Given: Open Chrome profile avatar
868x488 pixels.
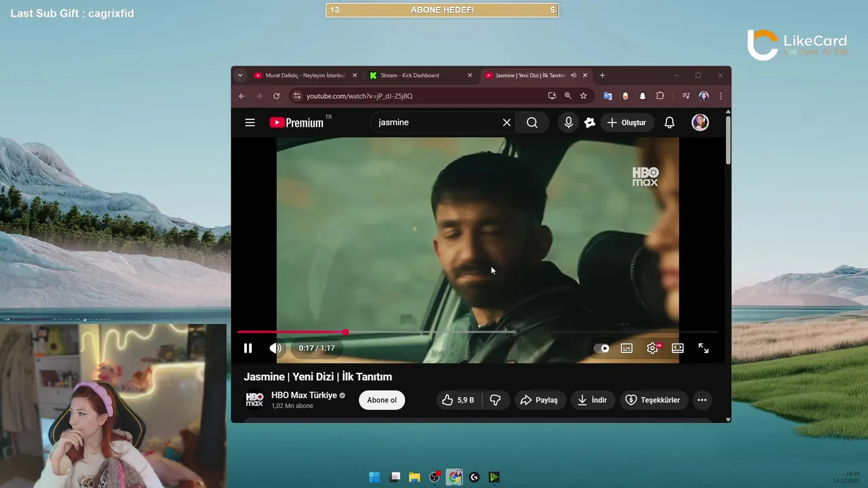Looking at the screenshot, I should 704,96.
